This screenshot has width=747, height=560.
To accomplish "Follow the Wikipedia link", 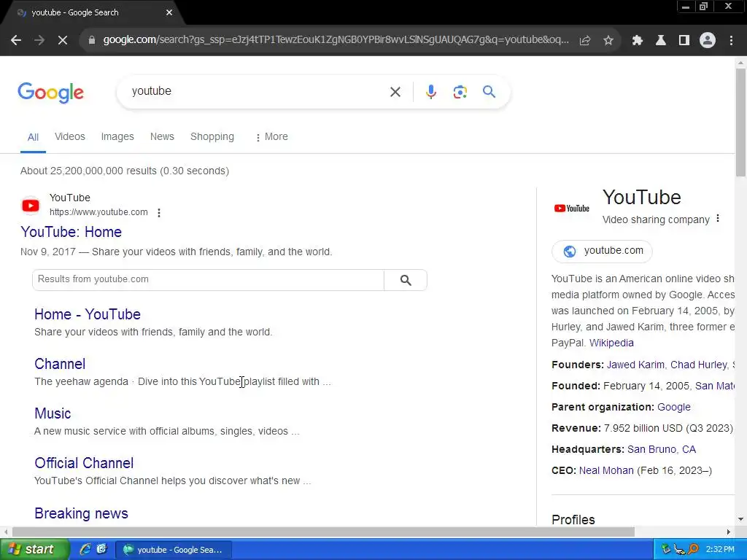I will pyautogui.click(x=611, y=343).
